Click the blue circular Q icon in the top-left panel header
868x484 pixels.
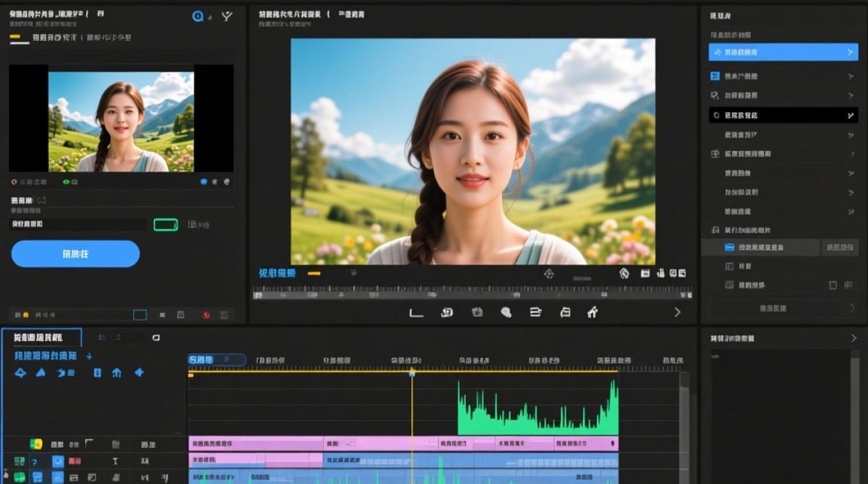tap(198, 16)
